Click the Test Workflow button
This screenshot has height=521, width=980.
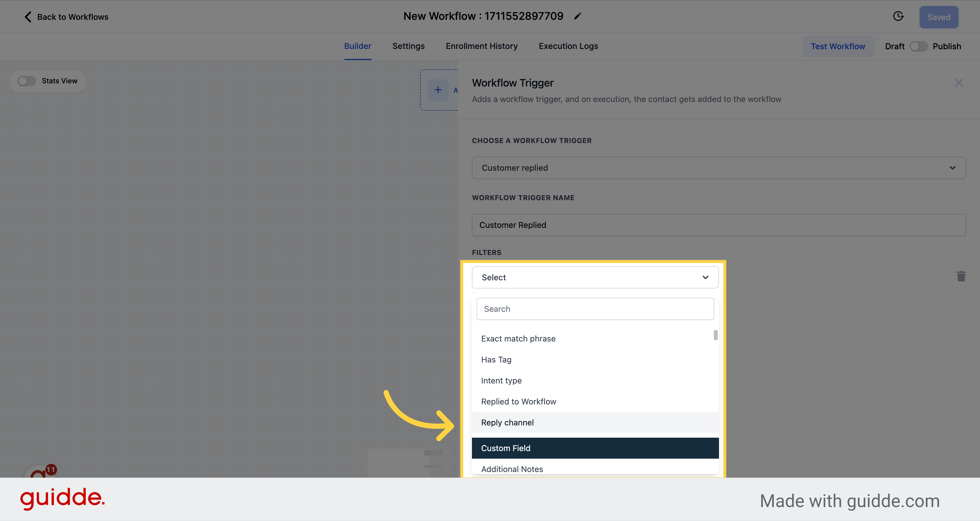[x=838, y=46]
